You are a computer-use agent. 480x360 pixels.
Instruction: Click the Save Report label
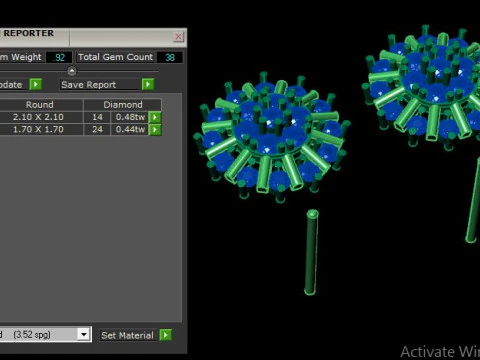pos(89,85)
